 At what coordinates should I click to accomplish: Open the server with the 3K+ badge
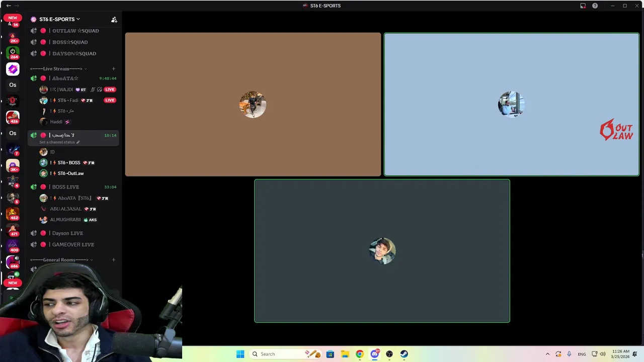click(x=13, y=165)
